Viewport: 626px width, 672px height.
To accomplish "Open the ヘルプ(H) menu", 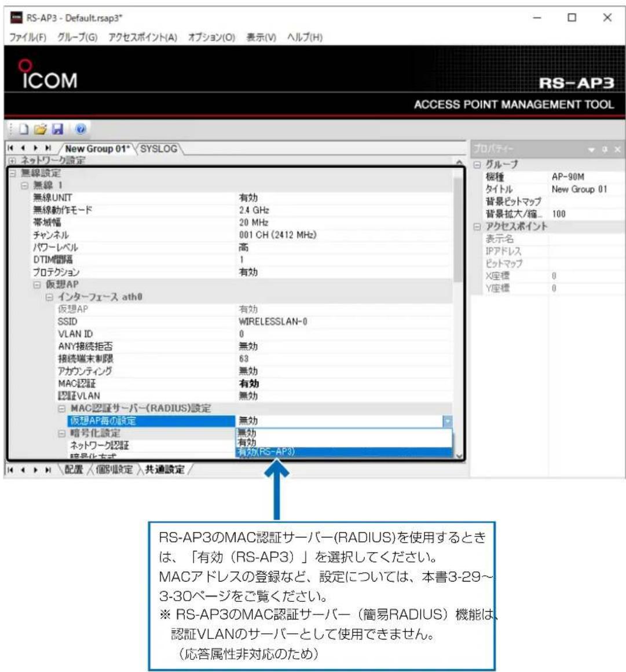I will pos(305,37).
